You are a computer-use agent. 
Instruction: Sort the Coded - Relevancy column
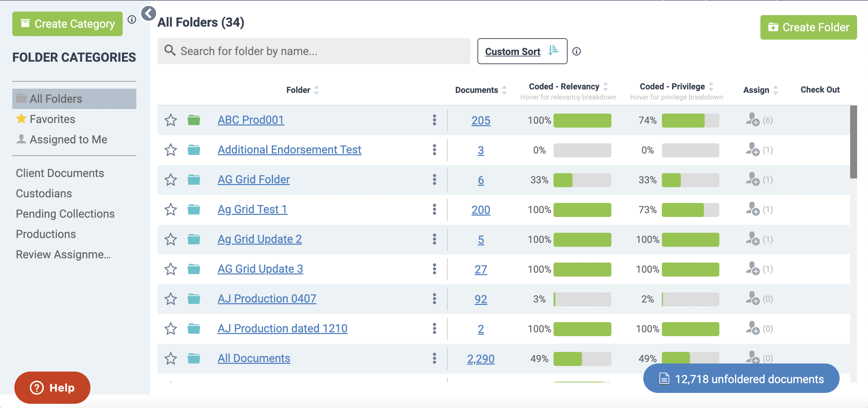[605, 86]
